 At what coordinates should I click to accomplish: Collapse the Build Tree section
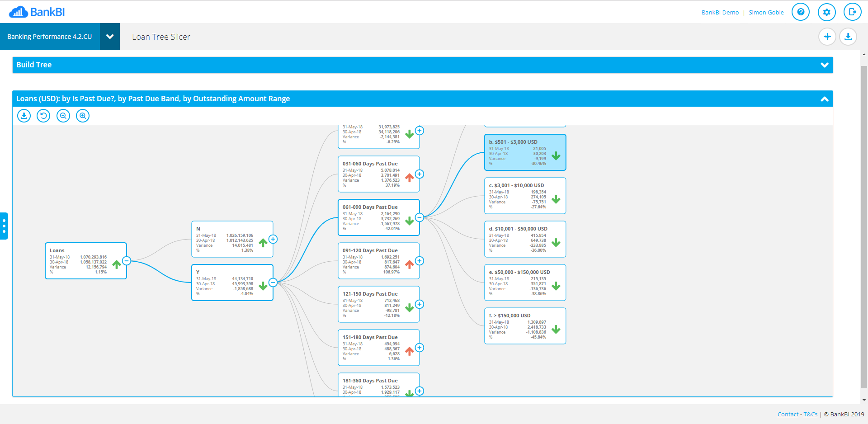824,65
